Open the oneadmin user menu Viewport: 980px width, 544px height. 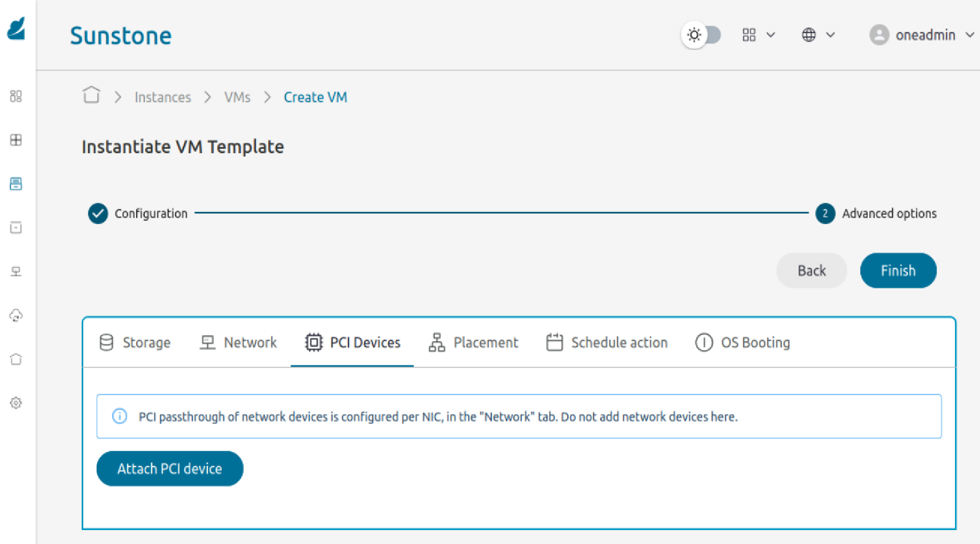point(921,35)
